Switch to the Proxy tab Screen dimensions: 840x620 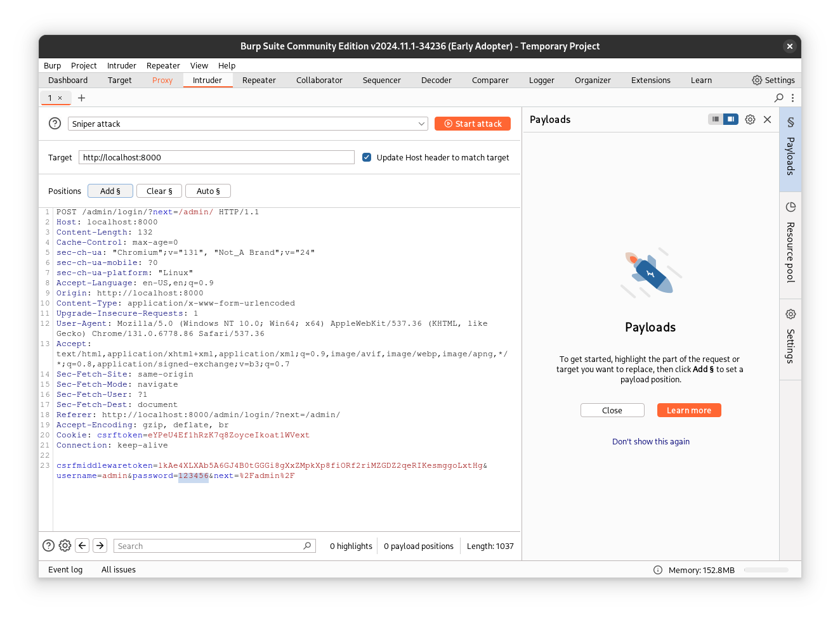[x=162, y=81]
